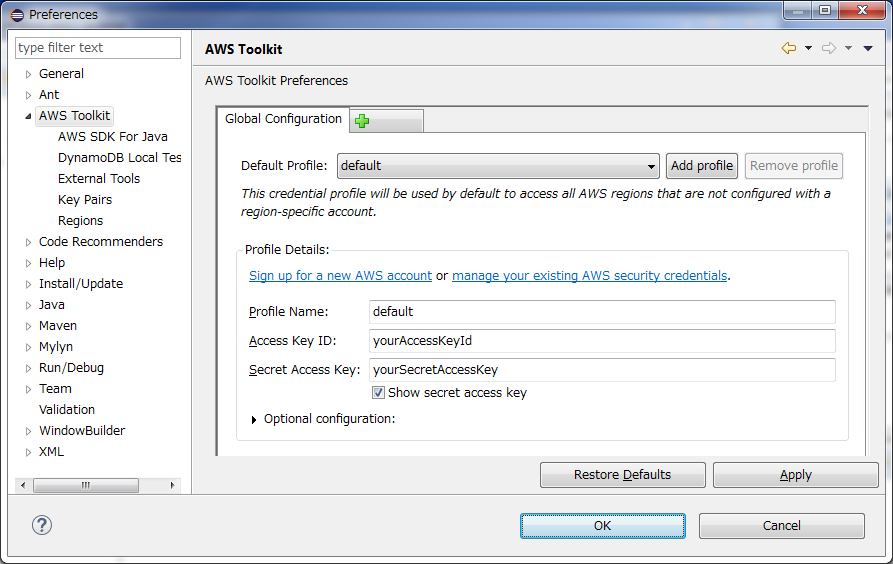Open the Default Profile combo box
The image size is (893, 564).
[x=498, y=166]
